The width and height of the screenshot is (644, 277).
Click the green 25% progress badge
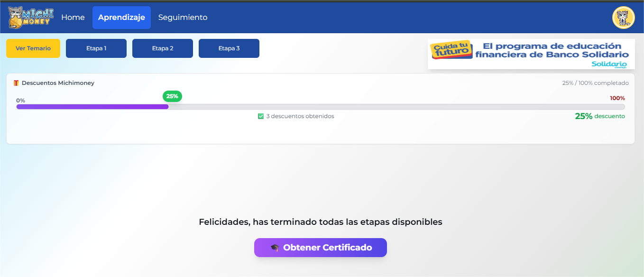[x=172, y=96]
